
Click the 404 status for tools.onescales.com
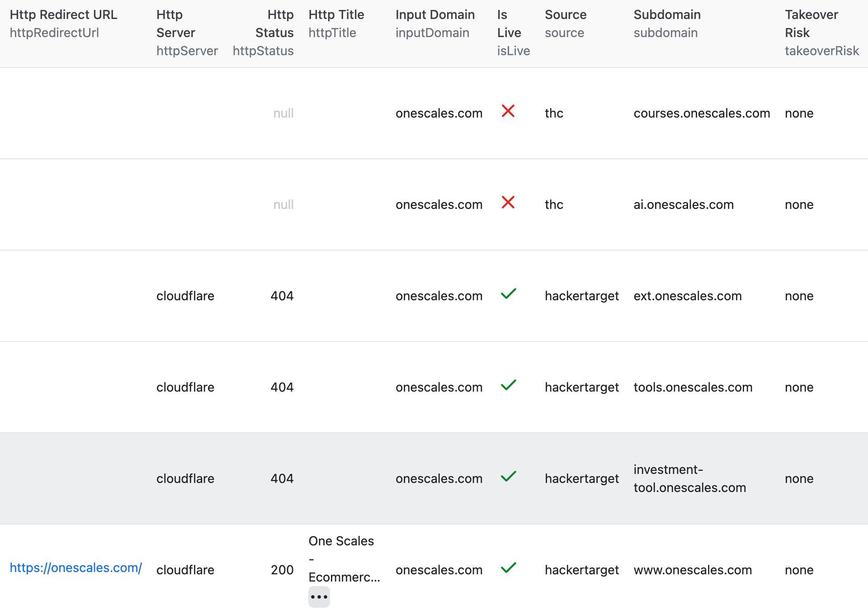282,387
